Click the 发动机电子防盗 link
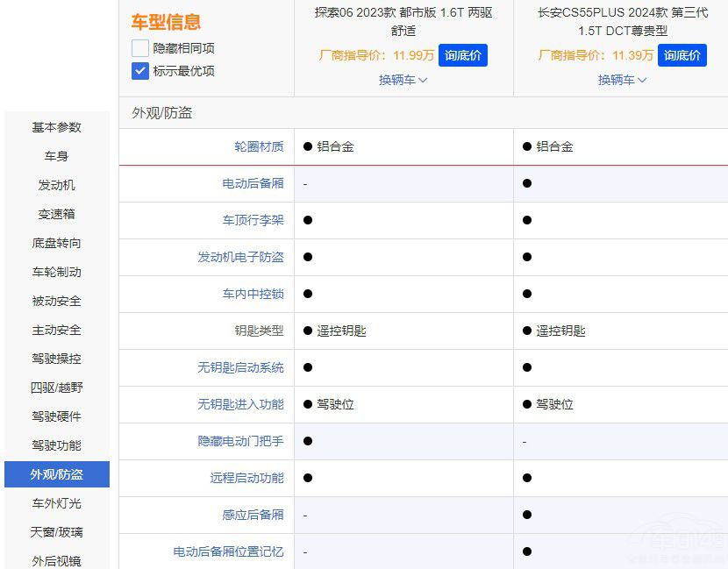This screenshot has height=569, width=728. tap(240, 257)
